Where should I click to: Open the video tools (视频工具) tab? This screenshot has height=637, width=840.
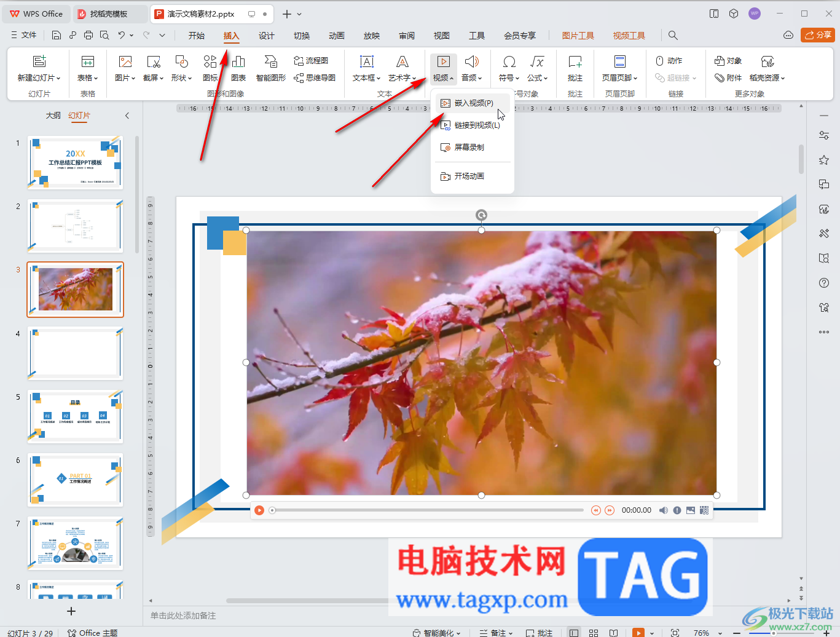pyautogui.click(x=629, y=36)
